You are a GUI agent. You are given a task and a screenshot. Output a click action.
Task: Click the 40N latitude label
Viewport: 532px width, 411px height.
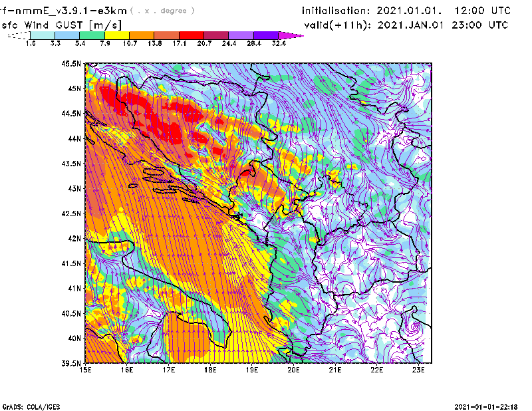(74, 339)
